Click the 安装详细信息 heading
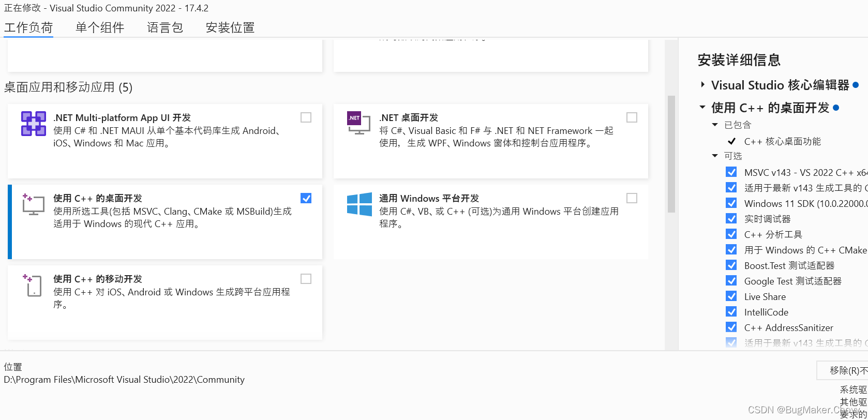Image resolution: width=868 pixels, height=420 pixels. [x=739, y=60]
